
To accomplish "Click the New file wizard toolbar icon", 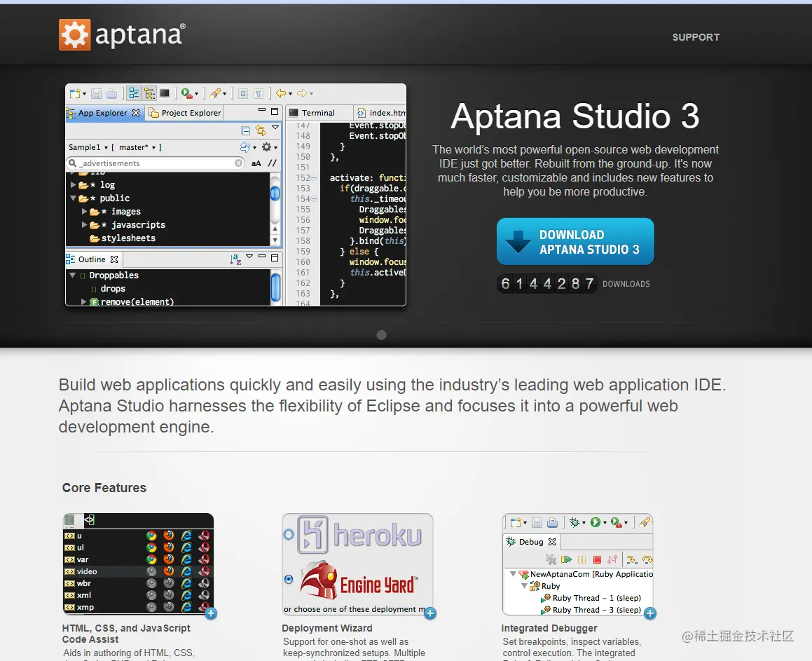I will click(75, 93).
